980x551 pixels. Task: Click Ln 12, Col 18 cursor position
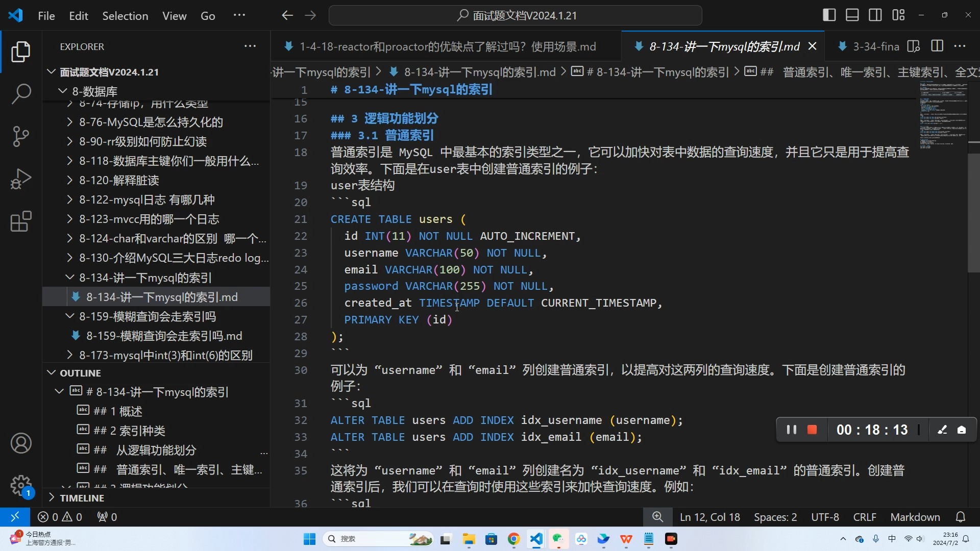tap(710, 517)
